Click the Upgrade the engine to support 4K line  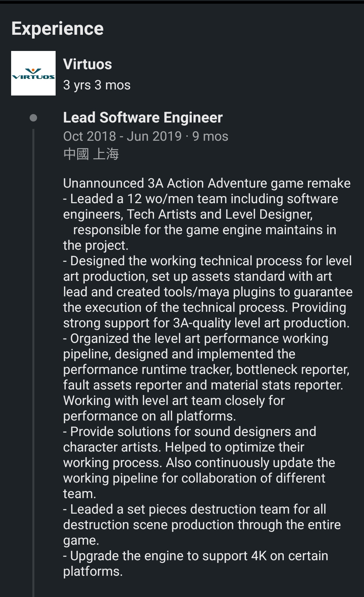pos(196,556)
